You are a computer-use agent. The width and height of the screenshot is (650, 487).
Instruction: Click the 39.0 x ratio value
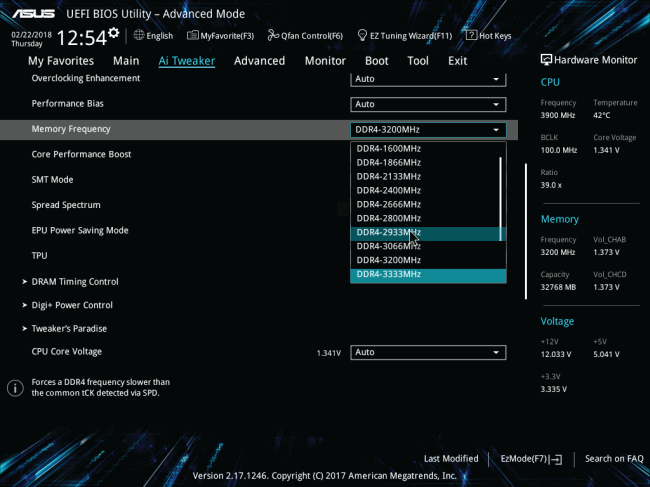point(551,185)
